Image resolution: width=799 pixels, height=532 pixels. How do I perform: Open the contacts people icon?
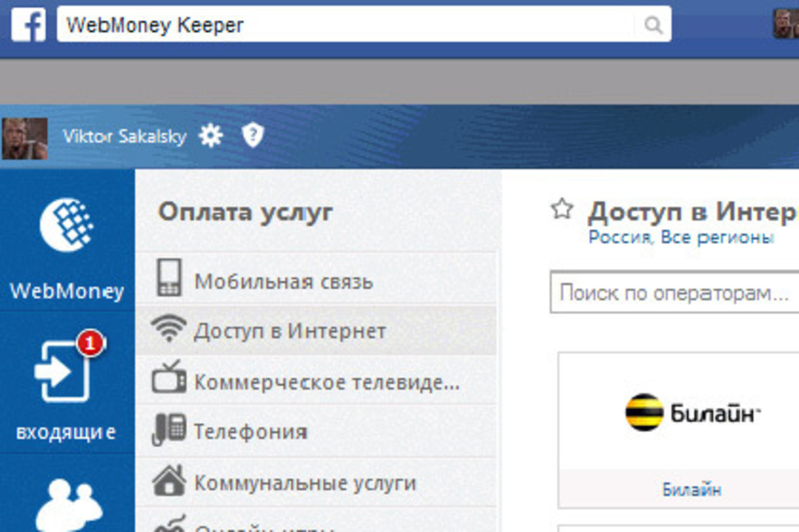tap(69, 504)
